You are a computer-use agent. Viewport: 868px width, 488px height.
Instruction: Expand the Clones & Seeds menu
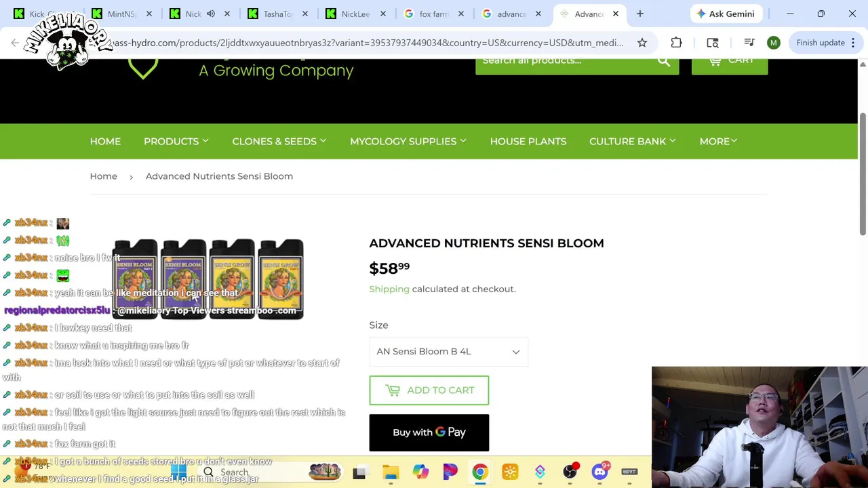tap(279, 141)
